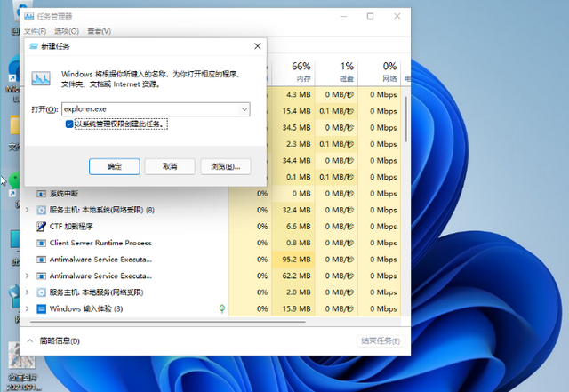Select second Antimalware Service Executable icon
This screenshot has width=569, height=392.
(42, 276)
